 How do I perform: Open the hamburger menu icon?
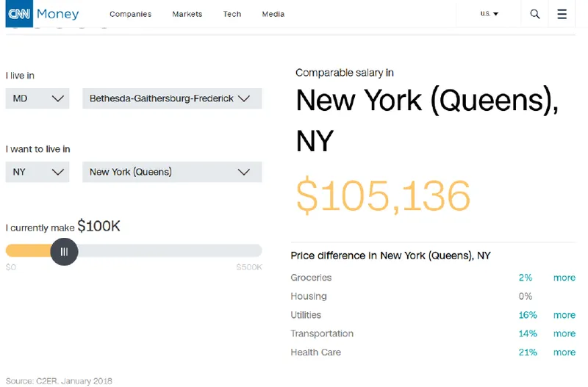coord(562,14)
